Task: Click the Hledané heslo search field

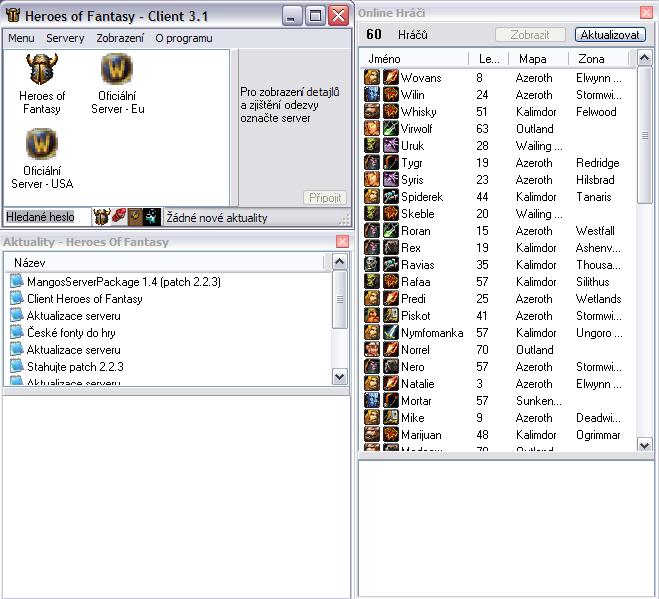Action: pos(47,217)
